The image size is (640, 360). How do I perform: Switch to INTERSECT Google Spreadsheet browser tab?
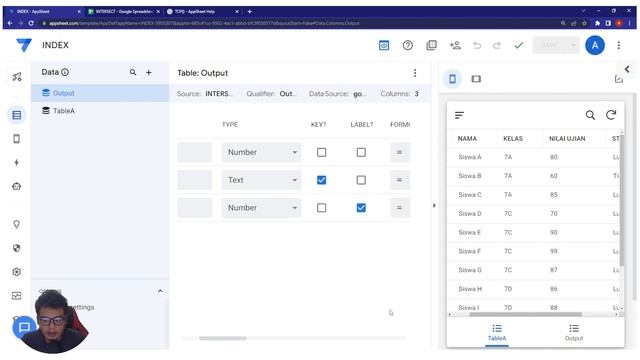click(123, 11)
